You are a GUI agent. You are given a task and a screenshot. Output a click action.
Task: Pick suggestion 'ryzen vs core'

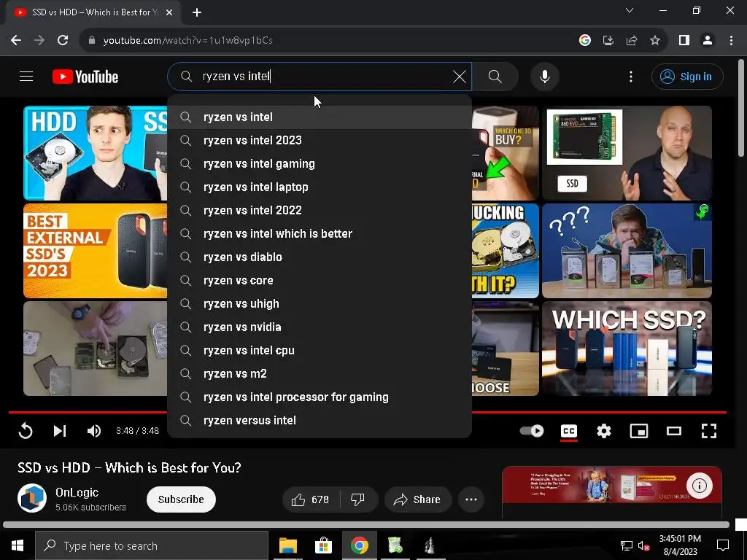(320, 281)
